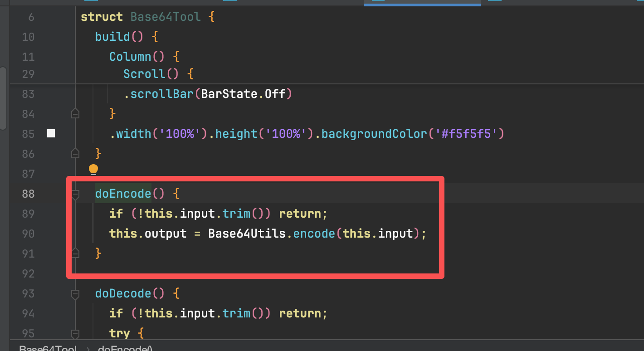This screenshot has height=351, width=644.
Task: Click the vertical scrollbar thumb beside the gutter
Action: pos(3,98)
